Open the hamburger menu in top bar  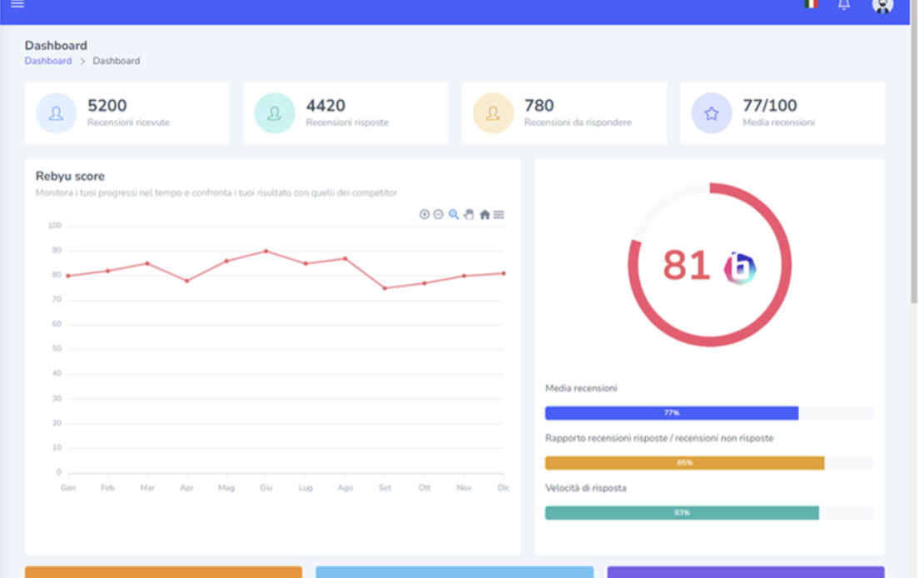[17, 4]
